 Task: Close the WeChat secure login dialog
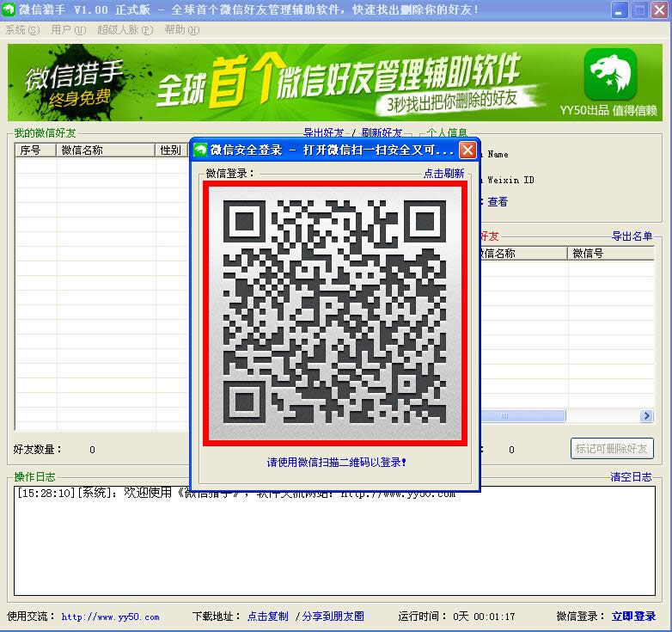(x=467, y=150)
